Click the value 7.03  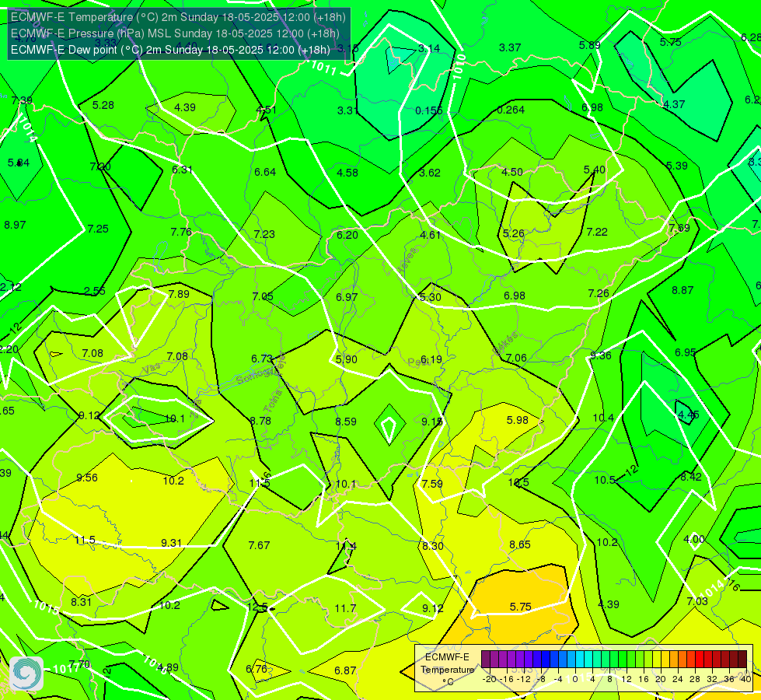tap(697, 601)
